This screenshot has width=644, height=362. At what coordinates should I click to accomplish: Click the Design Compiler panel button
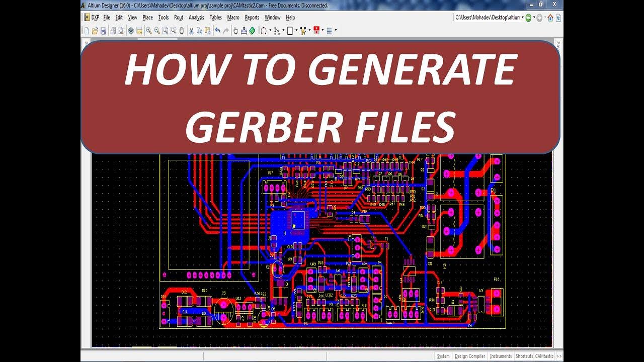coord(470,356)
